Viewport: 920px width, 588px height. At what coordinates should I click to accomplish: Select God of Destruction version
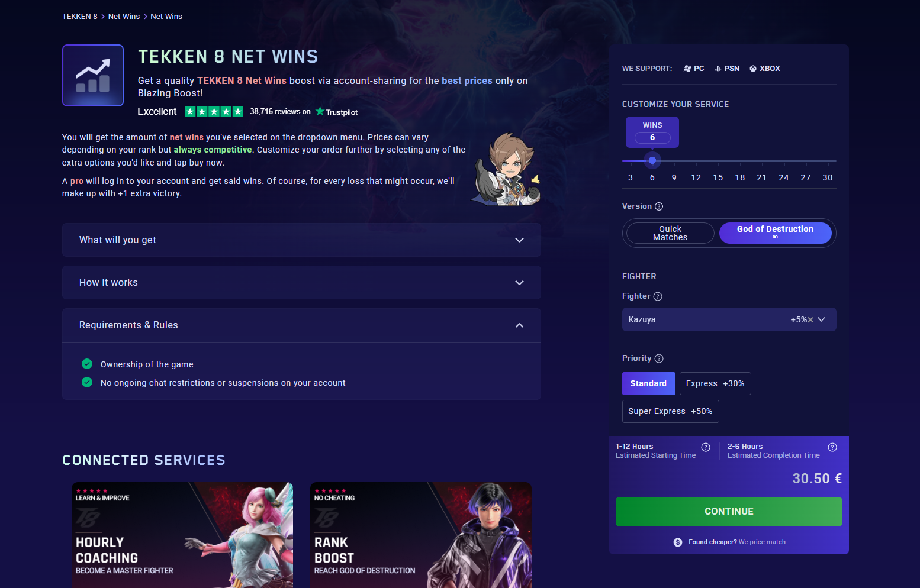pos(775,233)
